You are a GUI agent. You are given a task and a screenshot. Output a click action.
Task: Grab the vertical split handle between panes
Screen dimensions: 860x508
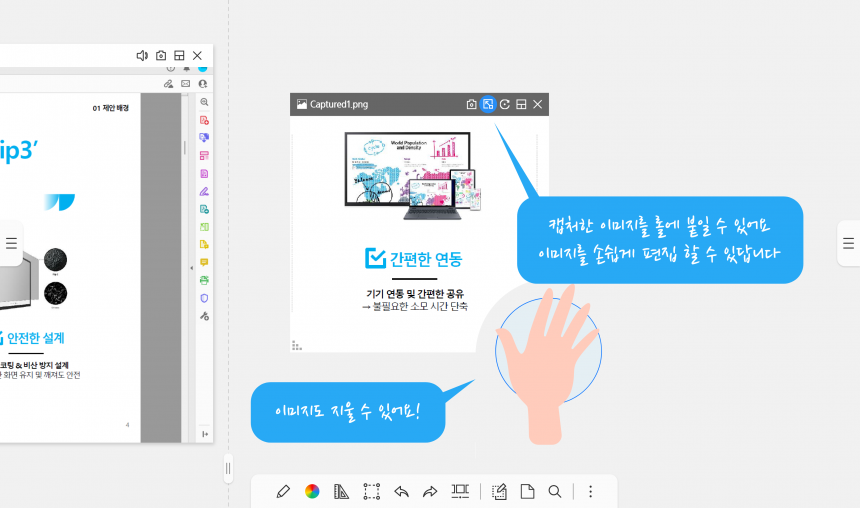pos(228,469)
